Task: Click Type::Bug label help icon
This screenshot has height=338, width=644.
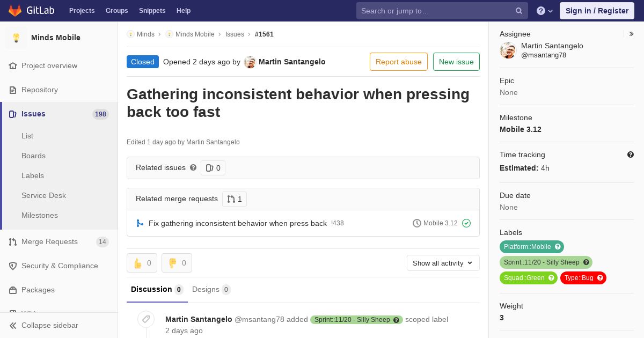Action: click(x=600, y=278)
